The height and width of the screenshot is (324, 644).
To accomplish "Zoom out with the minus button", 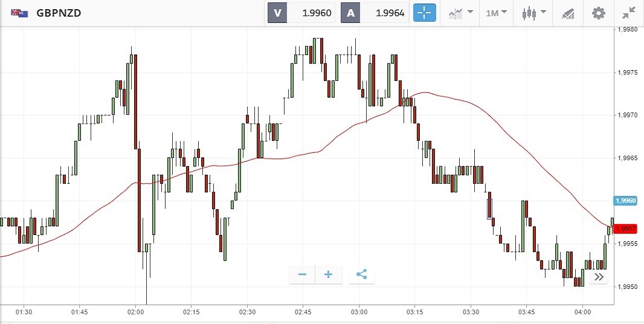I will [x=302, y=274].
